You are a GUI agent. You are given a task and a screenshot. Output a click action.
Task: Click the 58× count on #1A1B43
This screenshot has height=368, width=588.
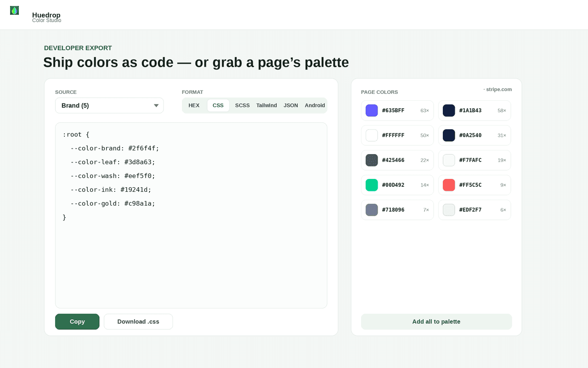(502, 110)
